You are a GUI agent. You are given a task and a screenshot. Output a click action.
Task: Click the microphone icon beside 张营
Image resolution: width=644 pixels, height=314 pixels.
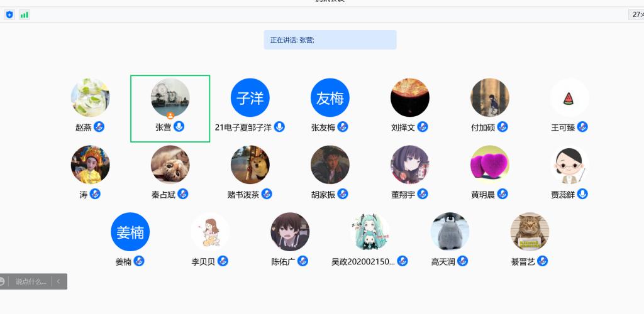coord(179,127)
